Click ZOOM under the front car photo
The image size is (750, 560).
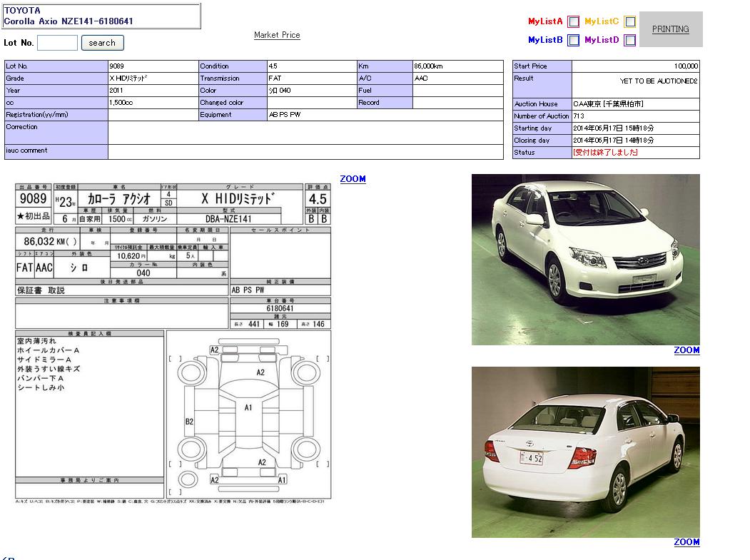click(x=686, y=350)
